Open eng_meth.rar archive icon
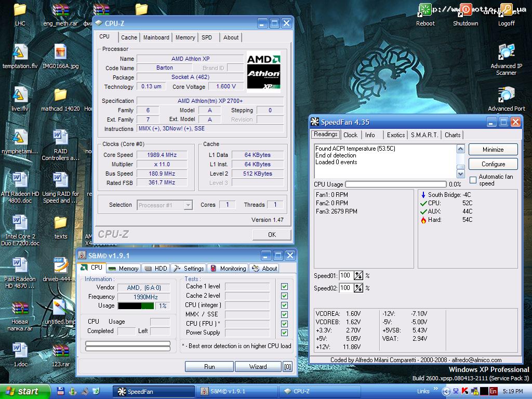The image size is (532, 399). [x=60, y=14]
